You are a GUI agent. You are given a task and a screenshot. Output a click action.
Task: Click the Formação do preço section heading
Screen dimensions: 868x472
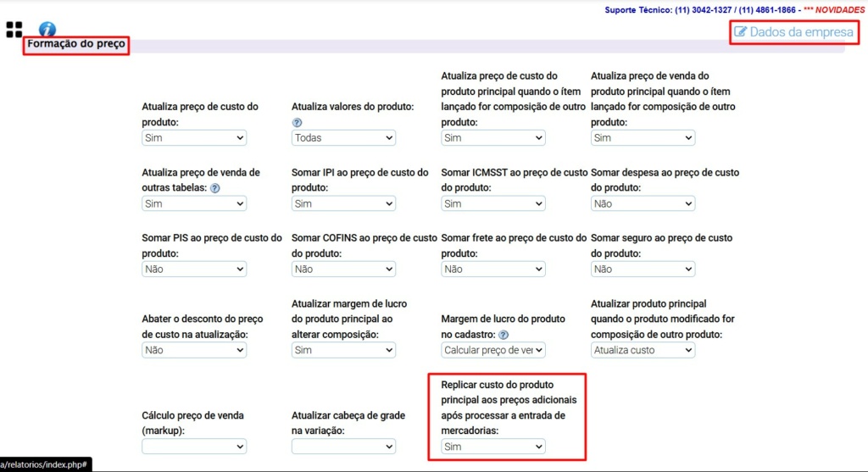76,44
